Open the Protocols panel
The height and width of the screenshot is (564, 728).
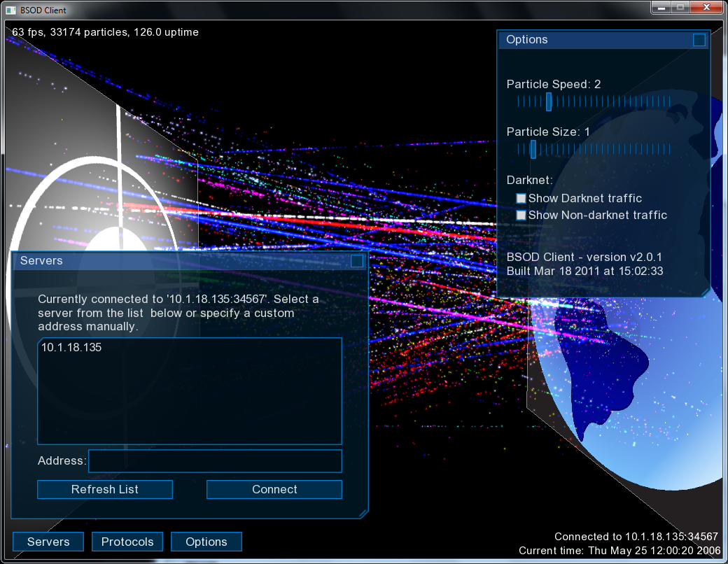127,542
